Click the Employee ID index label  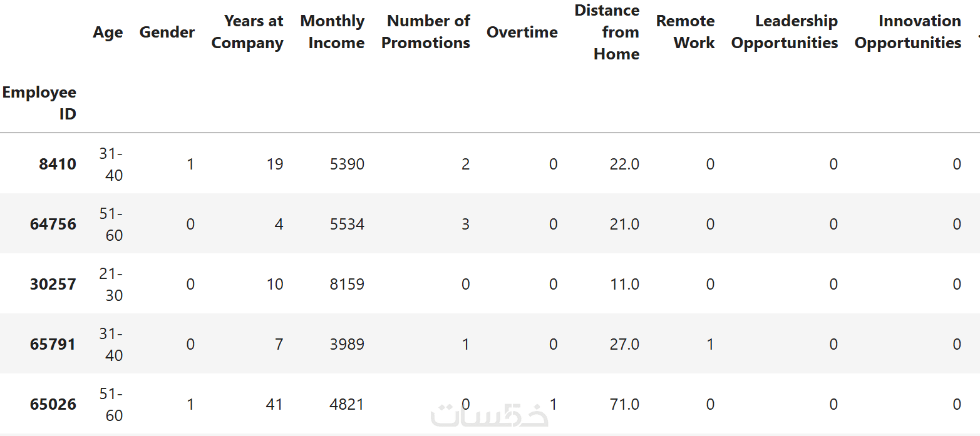[x=39, y=103]
